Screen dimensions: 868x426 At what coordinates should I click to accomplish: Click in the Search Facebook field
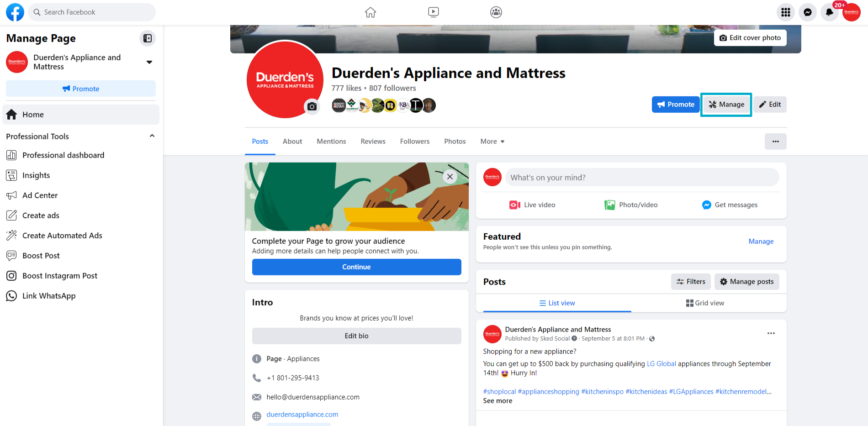pyautogui.click(x=92, y=12)
